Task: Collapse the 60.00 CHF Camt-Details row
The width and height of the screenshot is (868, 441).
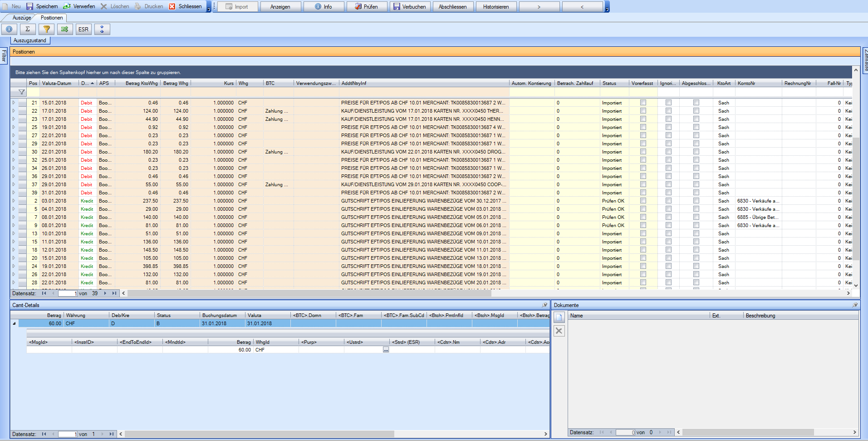Action: (14, 323)
